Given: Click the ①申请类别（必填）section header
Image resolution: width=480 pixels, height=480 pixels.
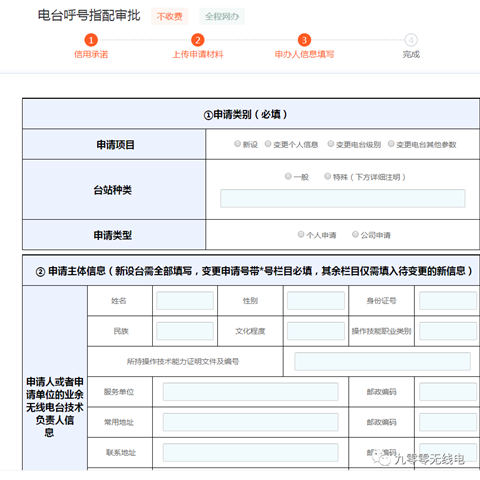Looking at the screenshot, I should [251, 114].
